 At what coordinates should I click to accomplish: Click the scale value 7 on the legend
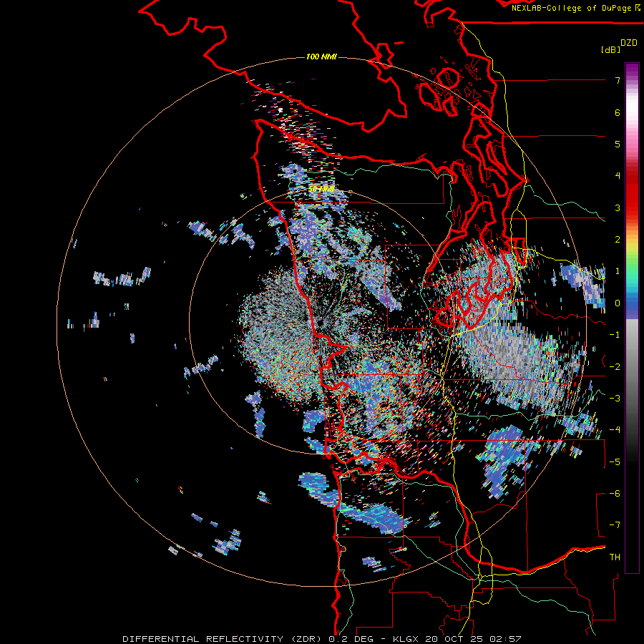(618, 80)
